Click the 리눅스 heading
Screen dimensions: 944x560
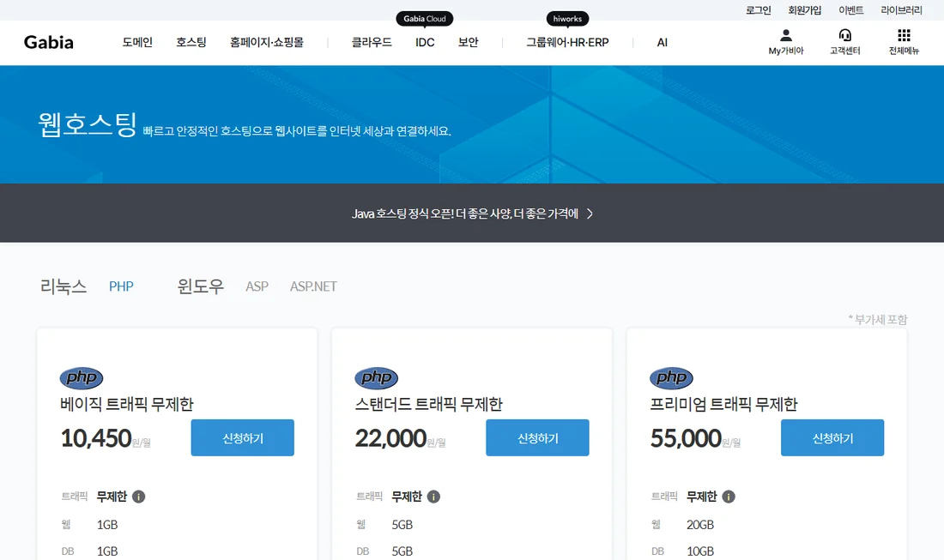coord(64,286)
